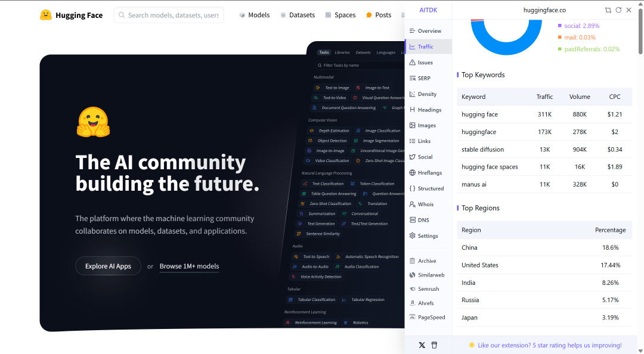Click the Semrush icon

(413, 289)
